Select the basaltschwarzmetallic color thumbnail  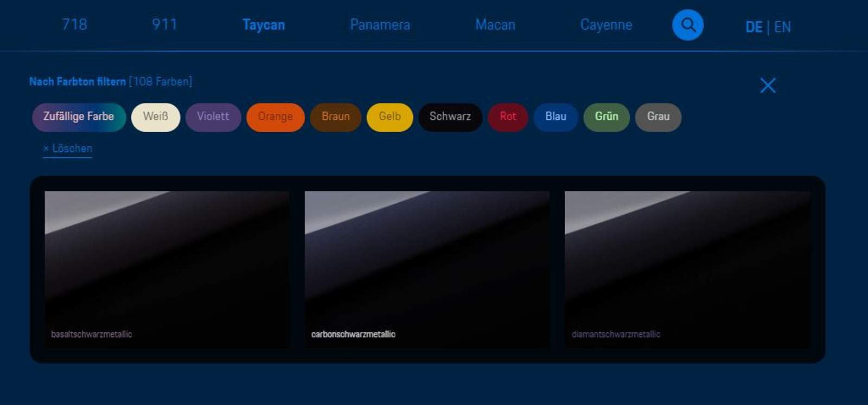[x=167, y=269]
